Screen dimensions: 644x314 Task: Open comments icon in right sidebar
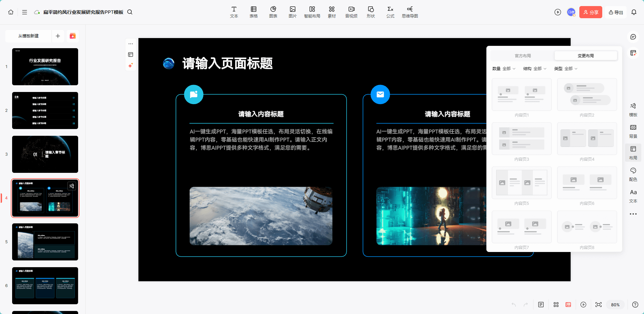[x=633, y=37]
